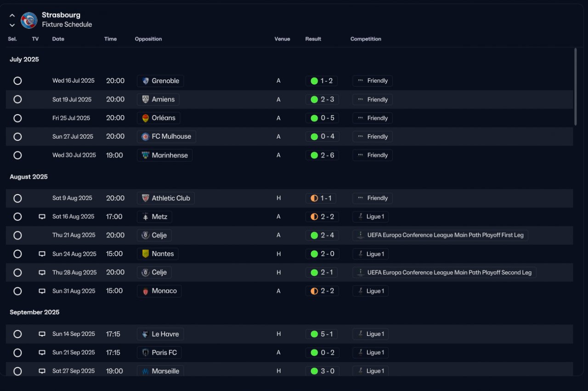Click the Strasbourg club crest icon
This screenshot has width=588, height=391.
tap(29, 20)
